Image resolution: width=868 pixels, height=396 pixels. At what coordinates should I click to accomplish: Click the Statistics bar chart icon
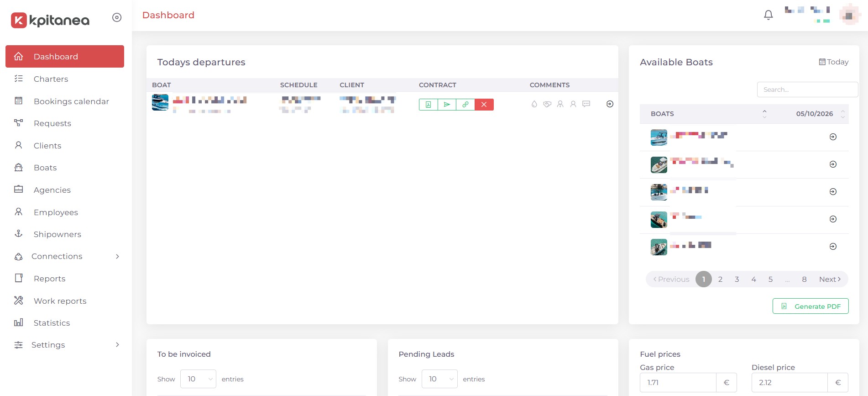click(x=19, y=322)
